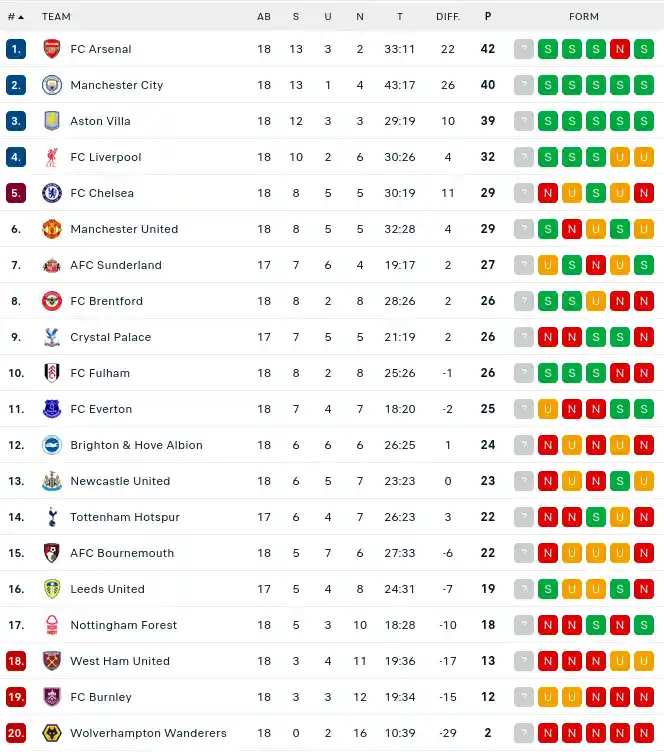Click the Crystal Palace club crest

point(52,337)
